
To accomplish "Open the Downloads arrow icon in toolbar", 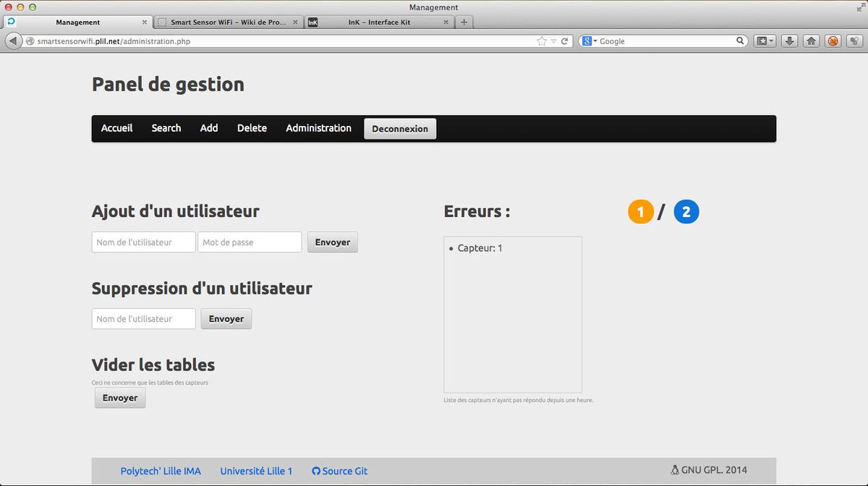I will 790,41.
